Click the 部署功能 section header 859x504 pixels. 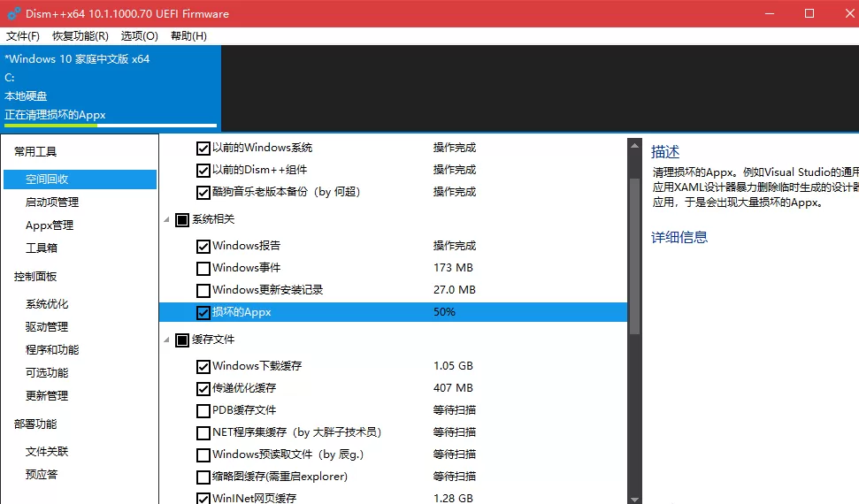35,424
